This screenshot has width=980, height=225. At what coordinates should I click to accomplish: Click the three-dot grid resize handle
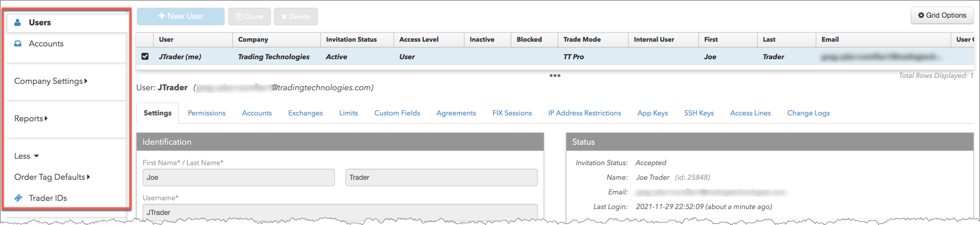(x=555, y=76)
